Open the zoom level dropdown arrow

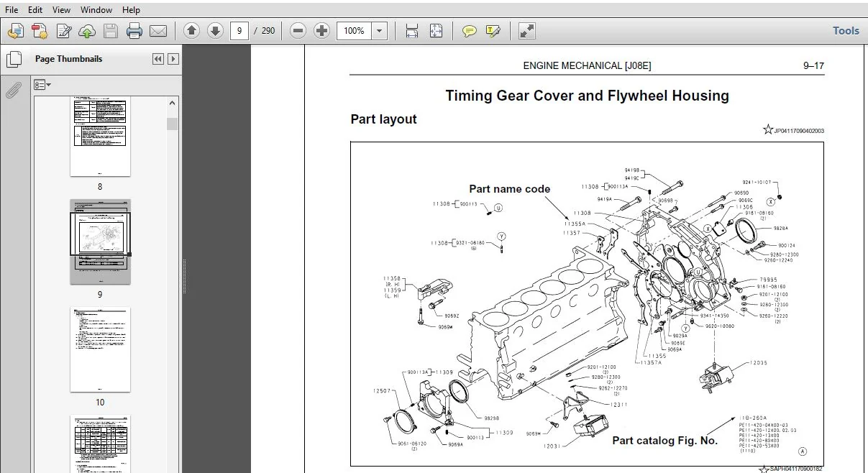380,31
